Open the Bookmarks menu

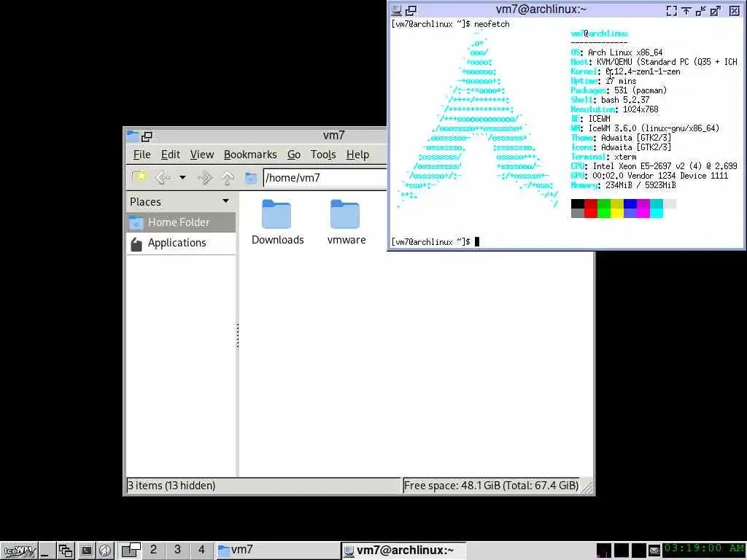point(250,155)
